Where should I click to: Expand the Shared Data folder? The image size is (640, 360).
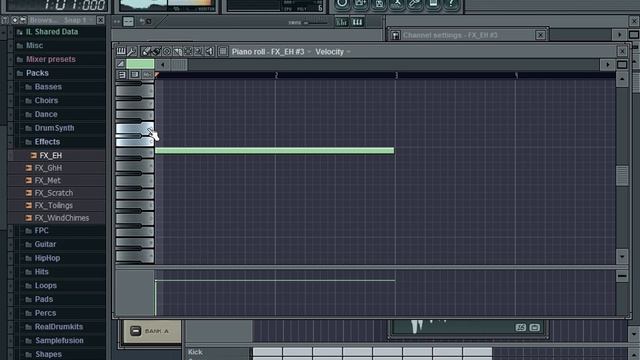[x=52, y=32]
